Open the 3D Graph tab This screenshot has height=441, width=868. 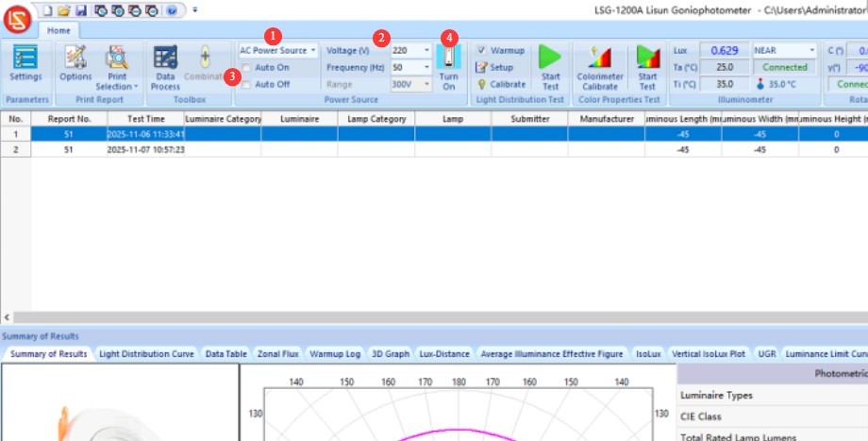click(x=391, y=353)
